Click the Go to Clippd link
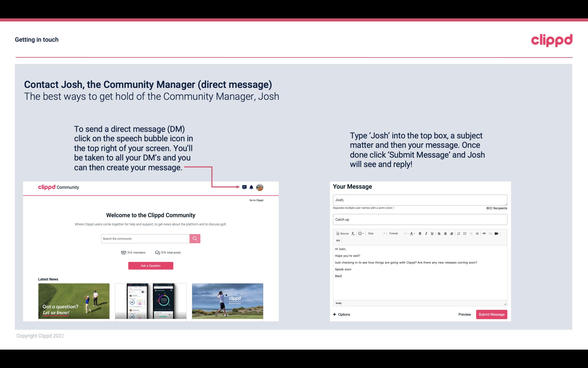Screen dimensions: 588x368 (x=256, y=200)
